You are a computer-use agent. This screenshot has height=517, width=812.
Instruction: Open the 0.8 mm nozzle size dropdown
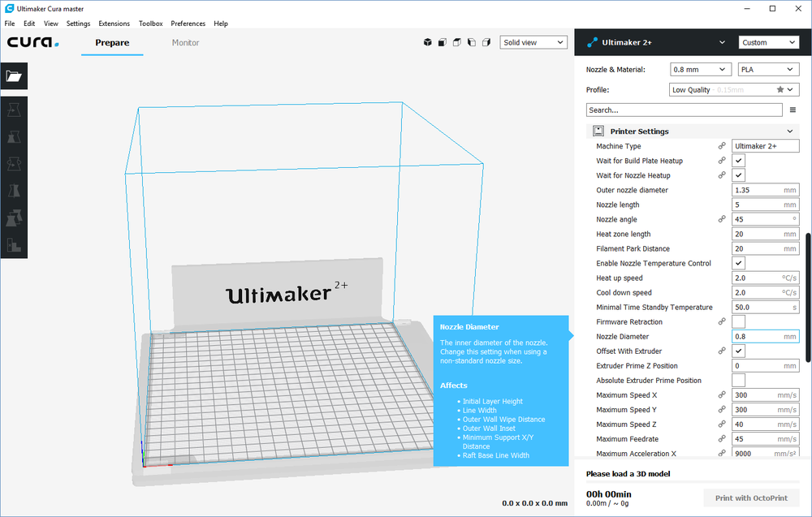point(701,70)
